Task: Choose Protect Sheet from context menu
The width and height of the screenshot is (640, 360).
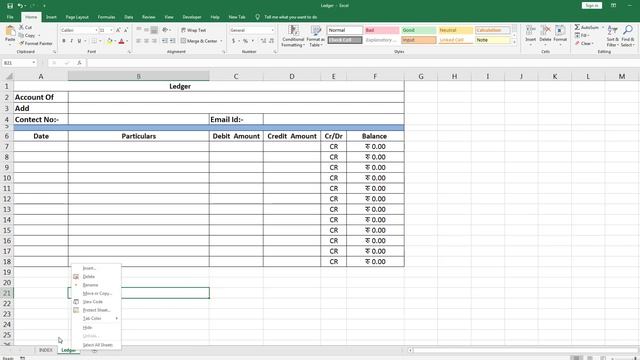Action: [x=96, y=310]
